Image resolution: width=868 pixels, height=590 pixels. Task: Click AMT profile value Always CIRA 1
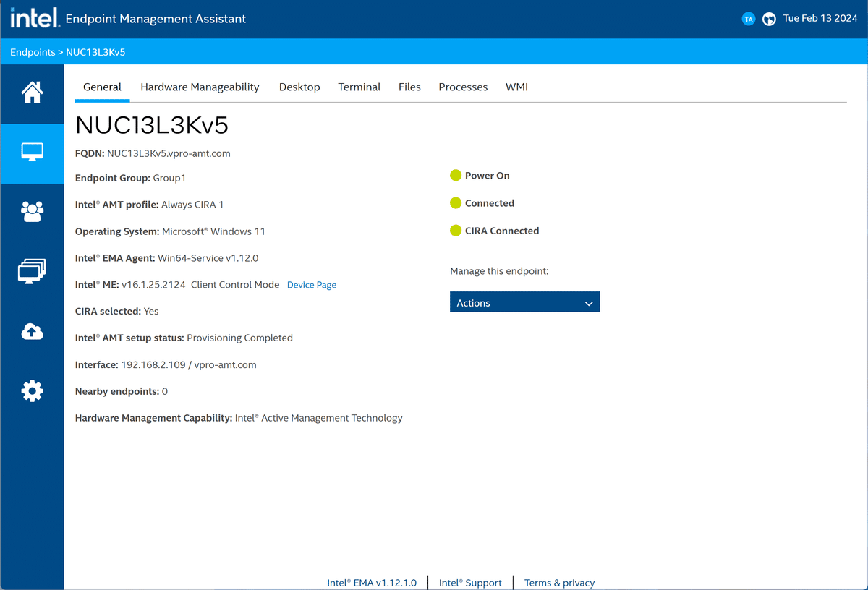(192, 205)
